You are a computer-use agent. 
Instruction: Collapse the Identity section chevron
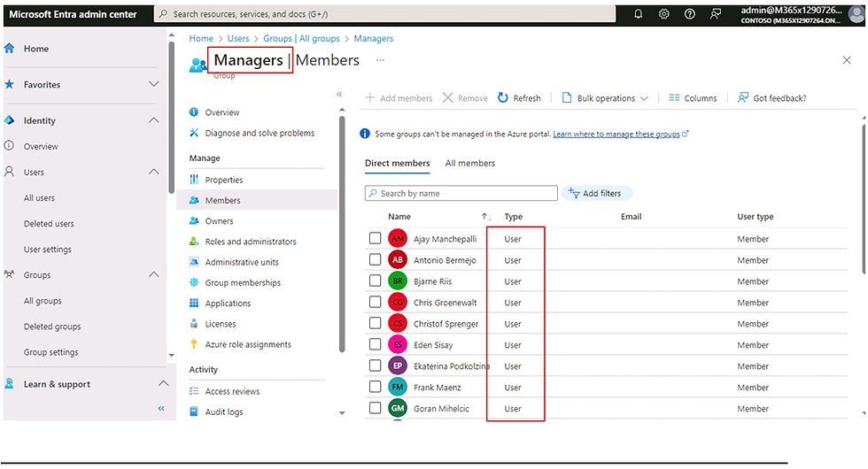click(x=154, y=120)
